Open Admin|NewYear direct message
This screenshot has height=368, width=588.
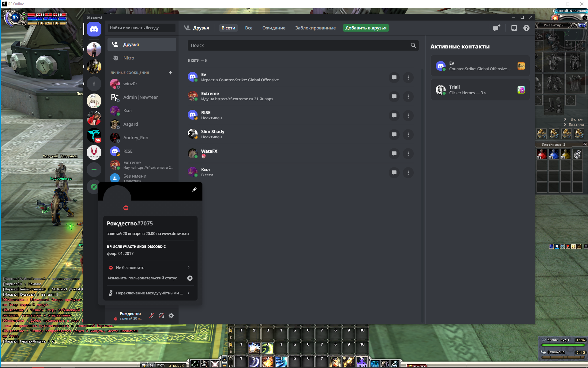tap(142, 97)
